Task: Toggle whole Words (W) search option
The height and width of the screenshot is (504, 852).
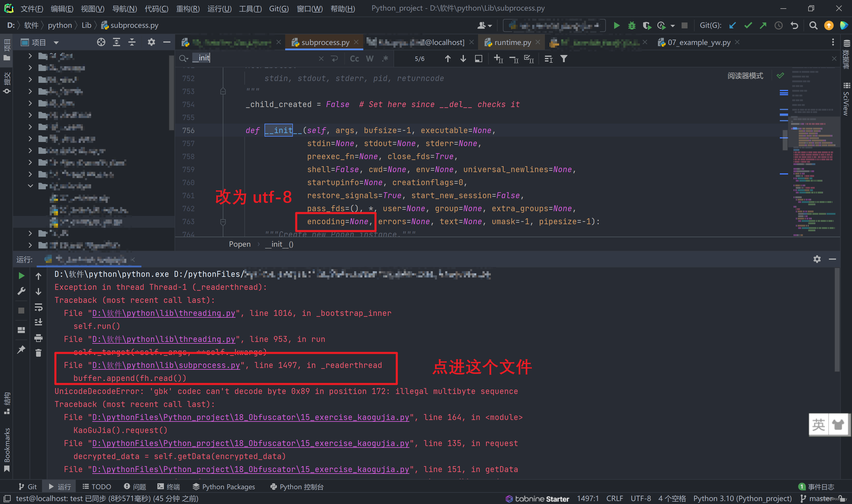Action: point(369,59)
